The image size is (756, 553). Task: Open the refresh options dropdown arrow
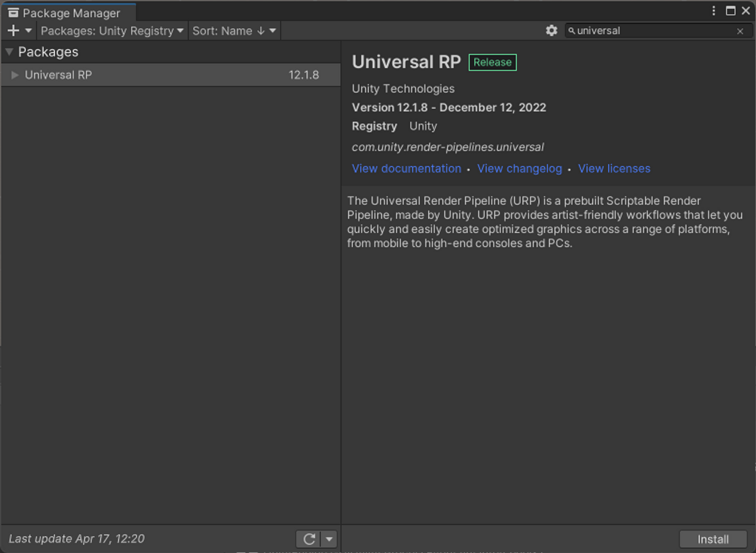(329, 539)
